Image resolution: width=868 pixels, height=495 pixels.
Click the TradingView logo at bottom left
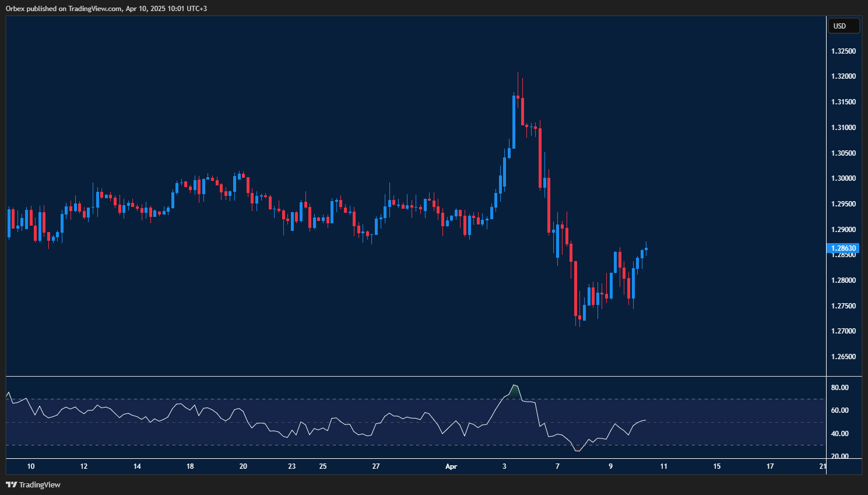[x=33, y=485]
